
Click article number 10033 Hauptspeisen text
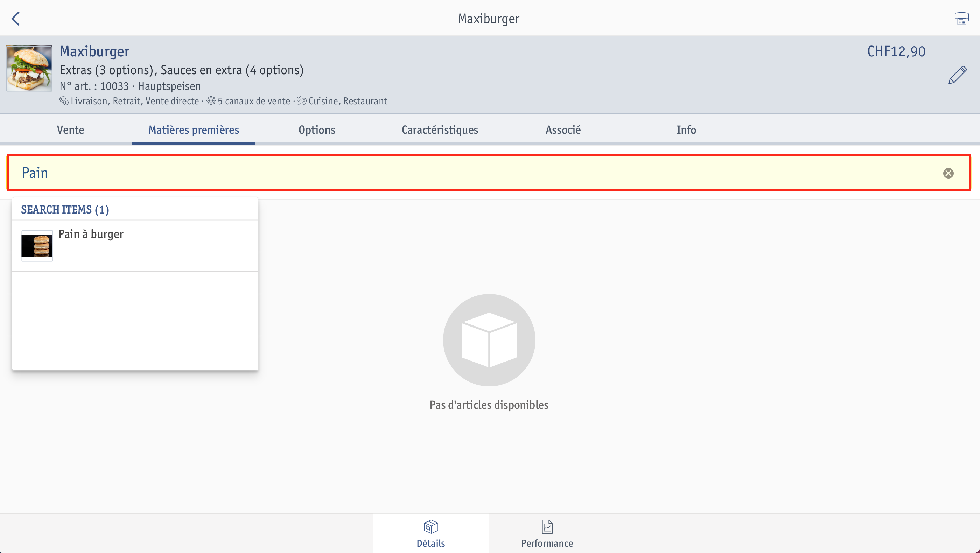(130, 86)
